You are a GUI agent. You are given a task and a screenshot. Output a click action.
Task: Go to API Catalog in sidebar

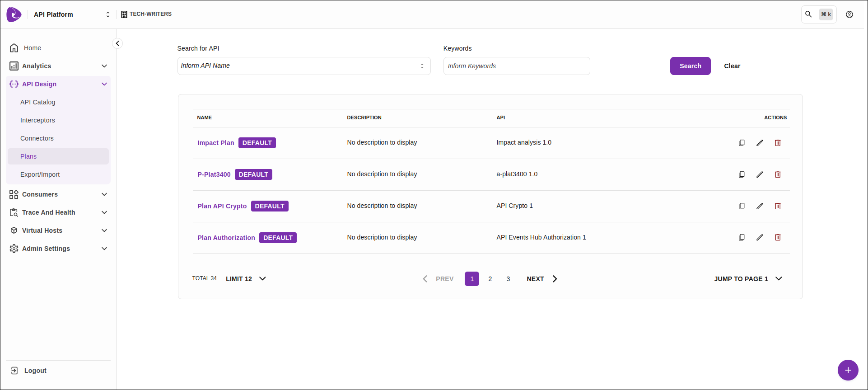[37, 102]
